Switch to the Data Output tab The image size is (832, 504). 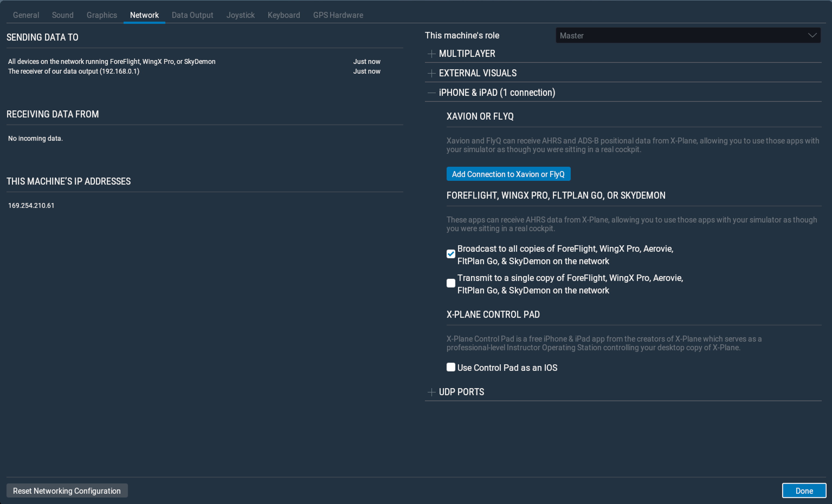(x=192, y=15)
